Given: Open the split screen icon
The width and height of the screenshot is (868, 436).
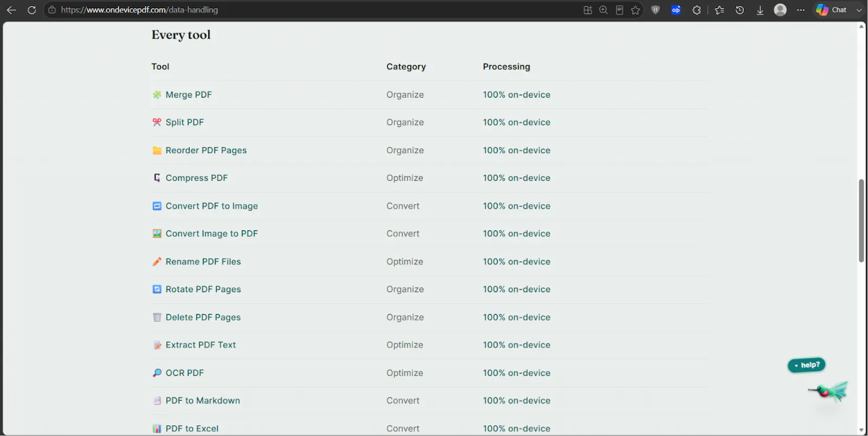Looking at the screenshot, I should tap(588, 10).
